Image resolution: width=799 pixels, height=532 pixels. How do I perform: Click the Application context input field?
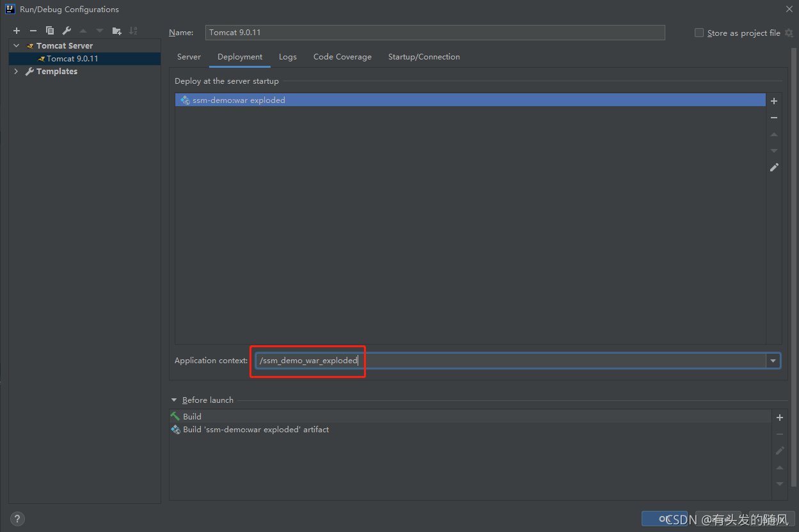[510, 361]
